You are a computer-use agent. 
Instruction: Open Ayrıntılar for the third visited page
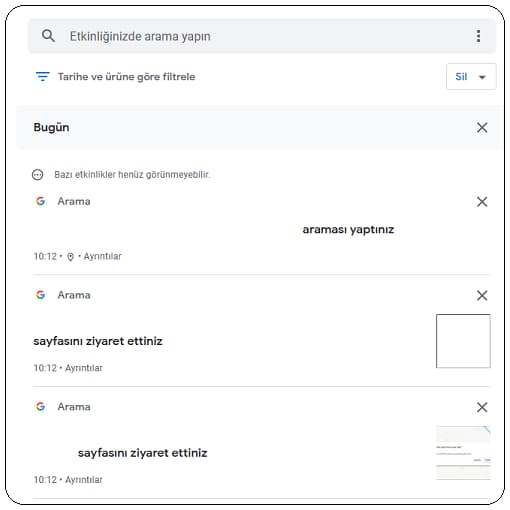[84, 480]
